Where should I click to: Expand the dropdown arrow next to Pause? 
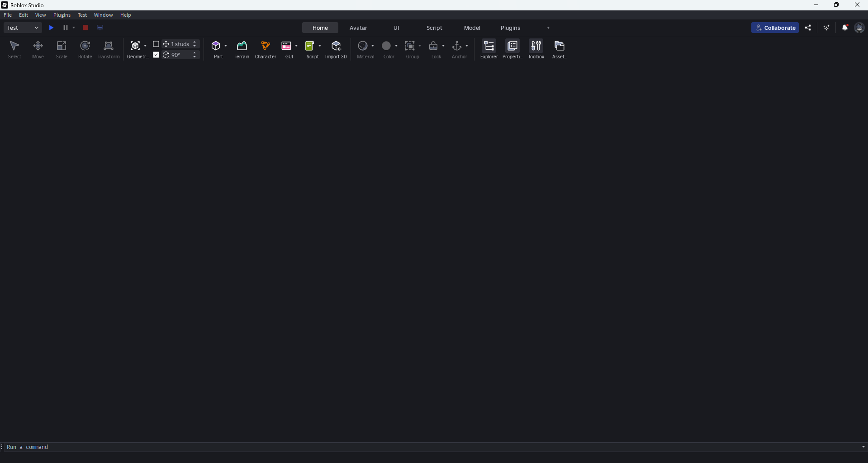pos(74,28)
